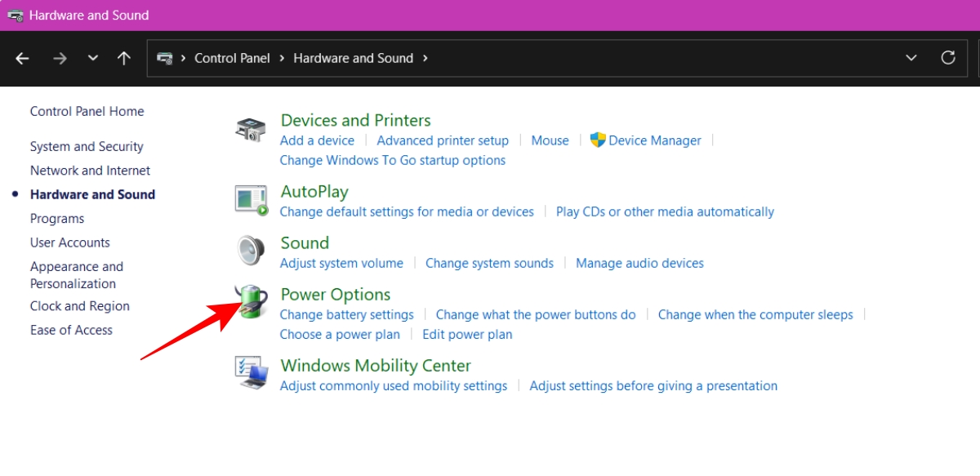Open the Network and Internet category
This screenshot has height=476, width=980.
pos(90,171)
